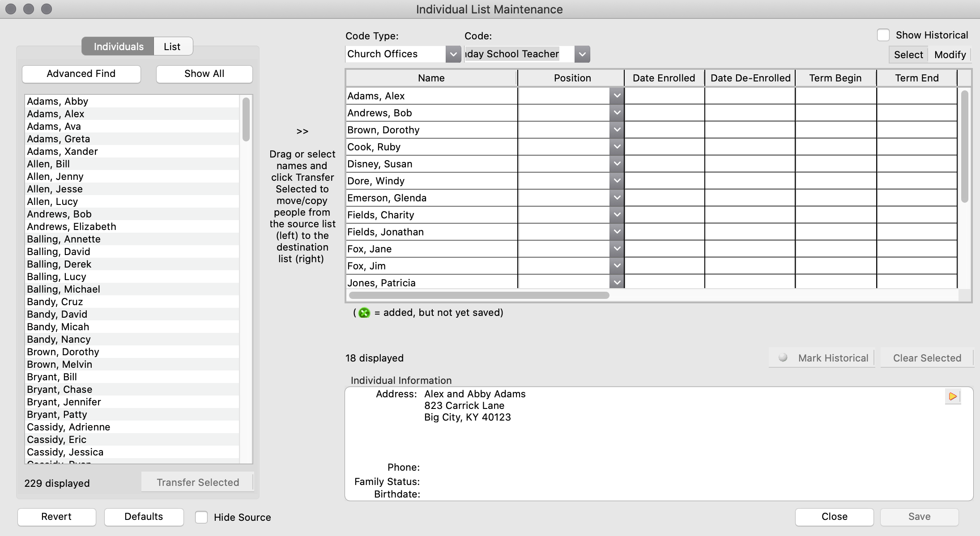The width and height of the screenshot is (980, 536).
Task: Switch to the List tab
Action: [x=173, y=46]
